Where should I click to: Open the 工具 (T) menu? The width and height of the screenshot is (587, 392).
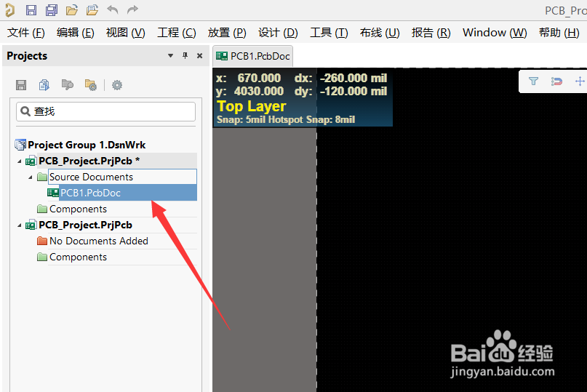coord(329,33)
